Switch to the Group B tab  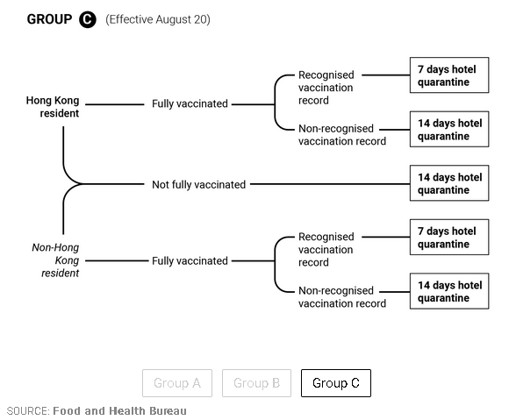(256, 383)
